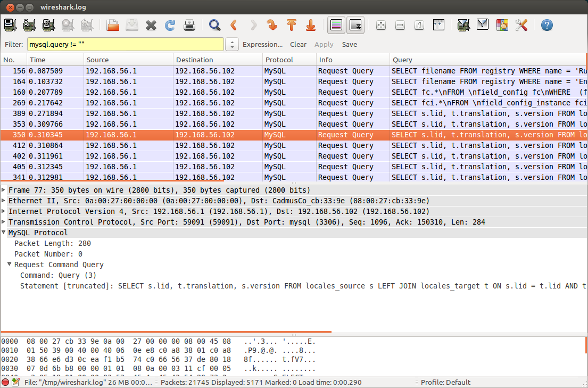This screenshot has height=388, width=588.
Task: Print the packets
Action: point(189,26)
